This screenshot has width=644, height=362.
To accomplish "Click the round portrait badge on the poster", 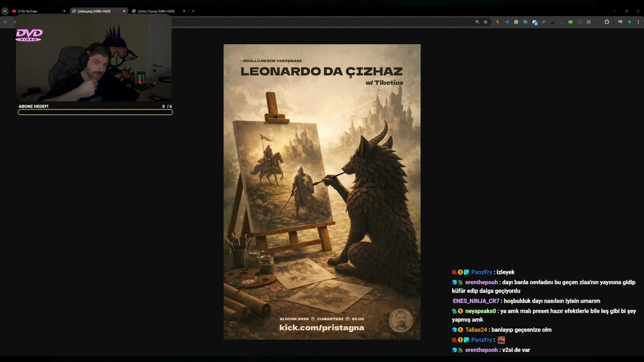I will pos(401,320).
